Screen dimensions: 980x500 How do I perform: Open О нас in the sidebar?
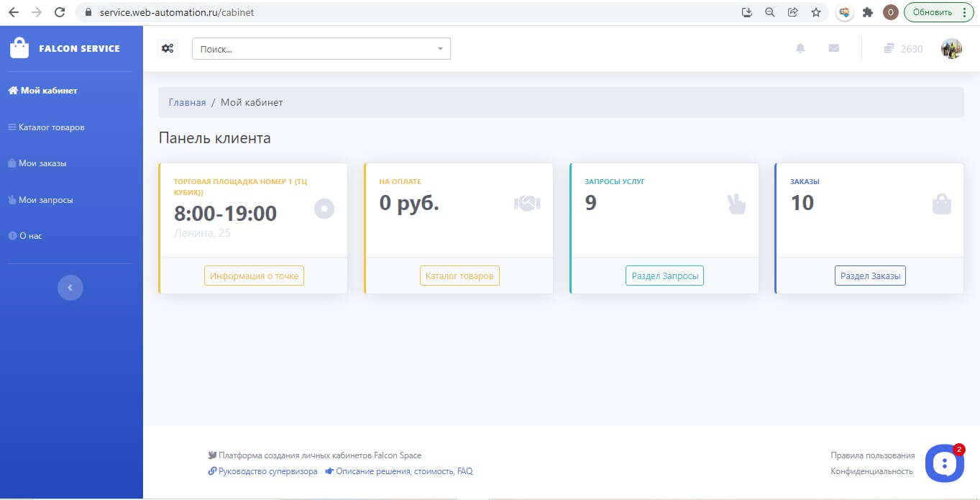tap(25, 236)
